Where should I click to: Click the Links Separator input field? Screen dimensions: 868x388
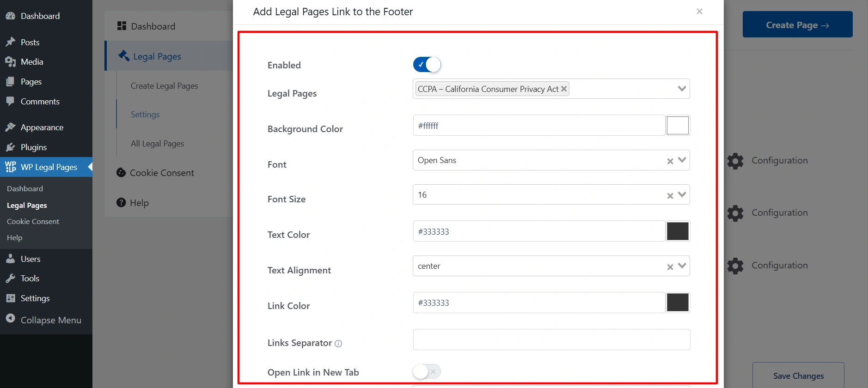pyautogui.click(x=551, y=339)
